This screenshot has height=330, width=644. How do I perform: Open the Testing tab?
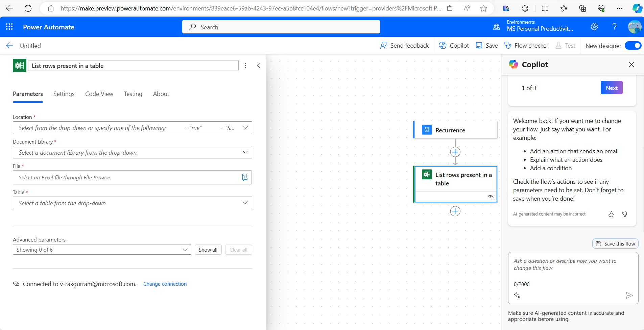point(133,94)
